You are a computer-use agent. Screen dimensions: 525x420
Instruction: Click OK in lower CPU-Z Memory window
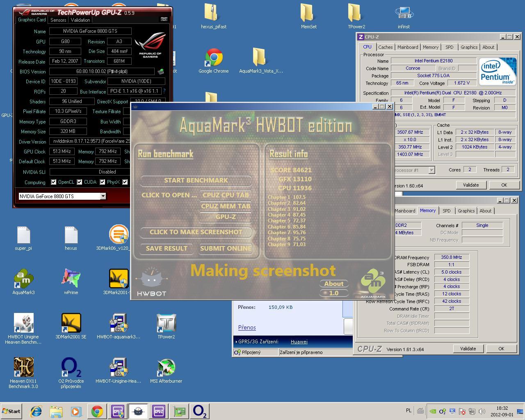(x=501, y=349)
